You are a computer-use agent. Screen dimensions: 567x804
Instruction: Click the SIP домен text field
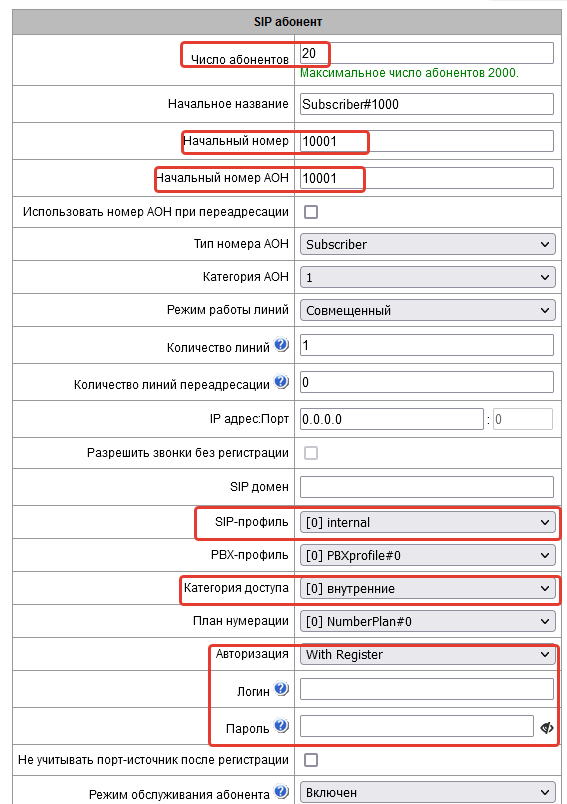pos(427,487)
